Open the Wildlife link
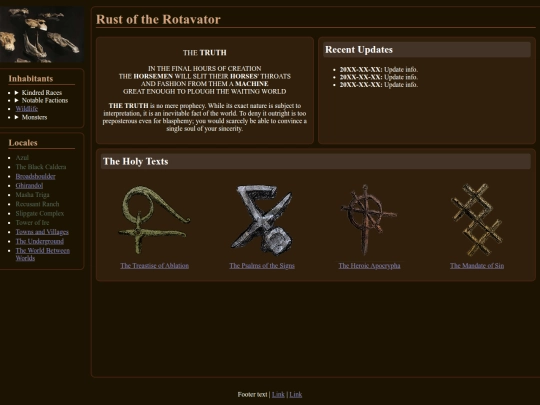Screen dimensions: 540x405 coord(27,109)
